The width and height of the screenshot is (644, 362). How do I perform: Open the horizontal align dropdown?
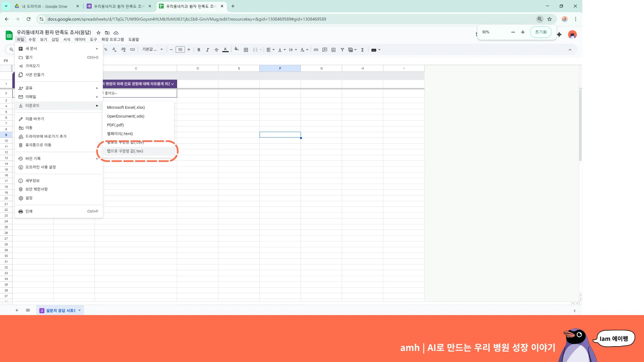point(270,50)
